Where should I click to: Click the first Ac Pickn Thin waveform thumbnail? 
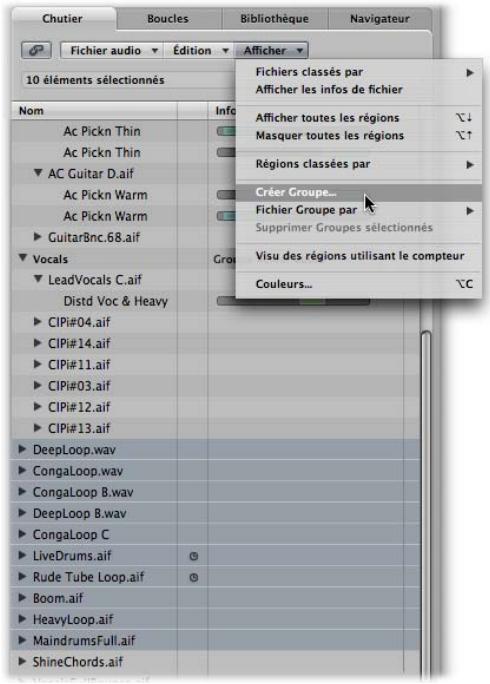click(226, 131)
